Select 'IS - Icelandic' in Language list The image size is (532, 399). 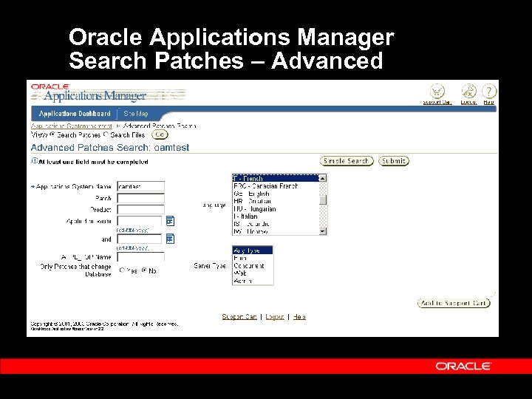[x=276, y=224]
